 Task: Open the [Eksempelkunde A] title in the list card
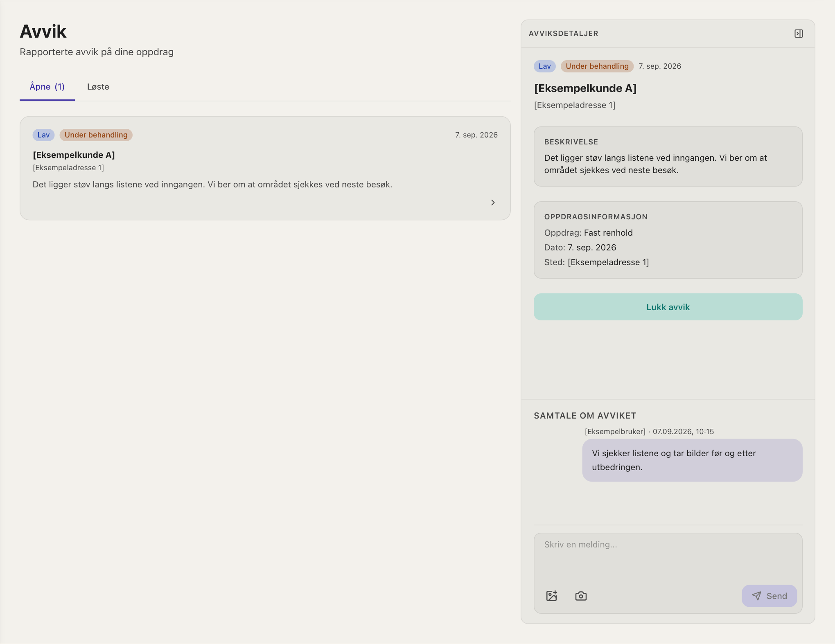coord(74,155)
